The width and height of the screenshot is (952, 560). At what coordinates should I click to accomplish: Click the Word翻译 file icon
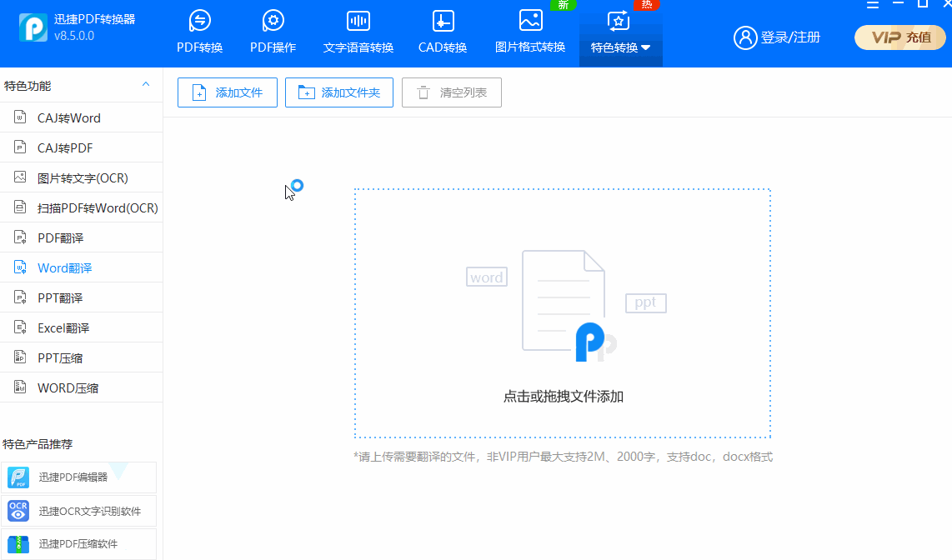20,267
